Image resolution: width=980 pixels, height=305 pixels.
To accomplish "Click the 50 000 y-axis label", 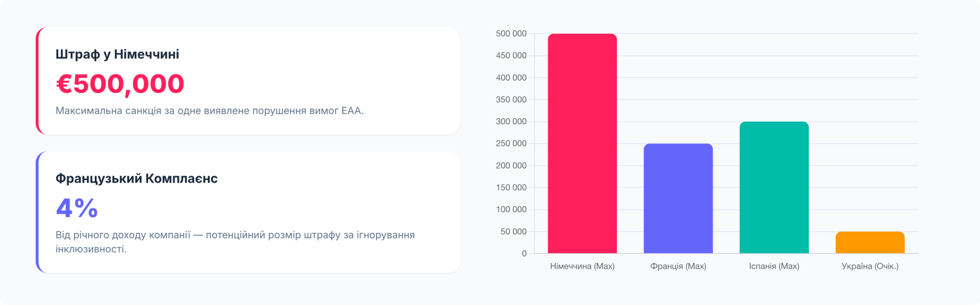I will pos(513,232).
